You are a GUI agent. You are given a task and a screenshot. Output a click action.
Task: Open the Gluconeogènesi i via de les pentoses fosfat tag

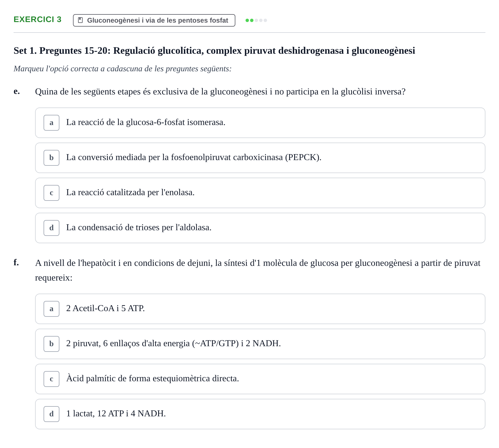(154, 20)
